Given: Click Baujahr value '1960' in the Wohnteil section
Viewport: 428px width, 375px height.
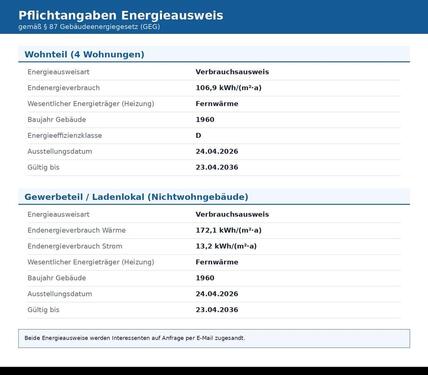Looking at the screenshot, I should pos(205,119).
